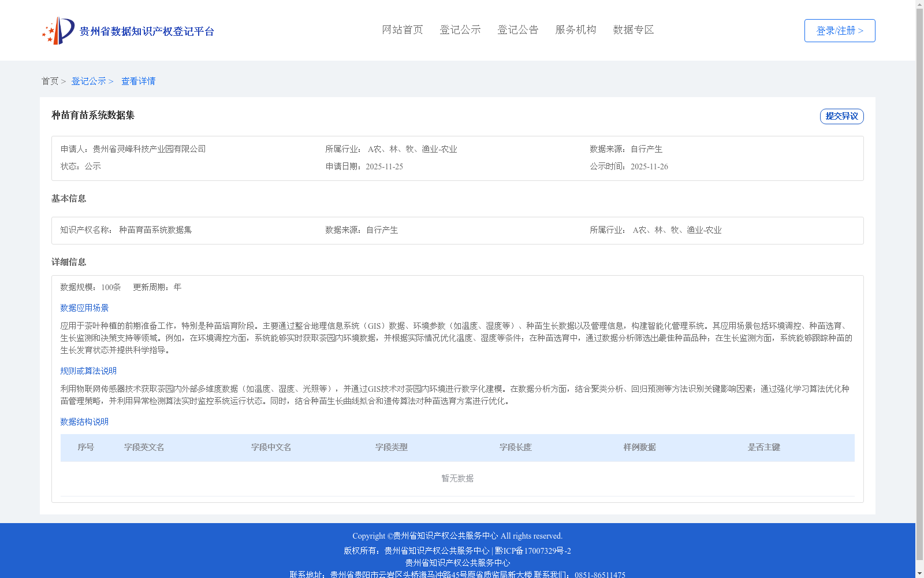Click the page title 种苗育苗系统数据集
The width and height of the screenshot is (924, 578).
(x=93, y=115)
